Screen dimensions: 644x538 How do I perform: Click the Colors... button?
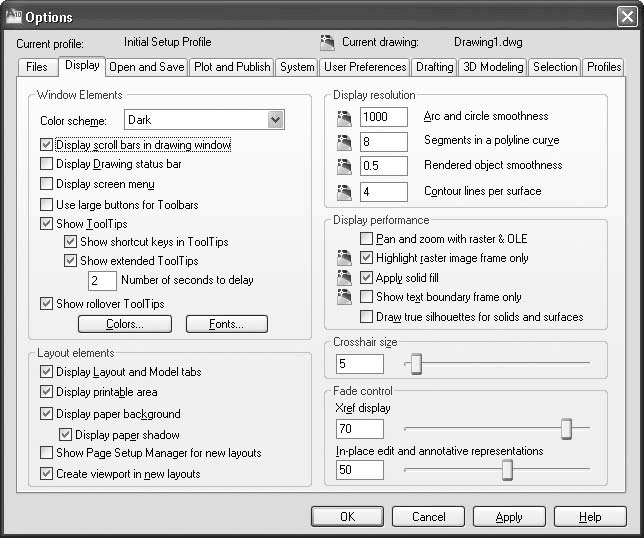tap(125, 324)
